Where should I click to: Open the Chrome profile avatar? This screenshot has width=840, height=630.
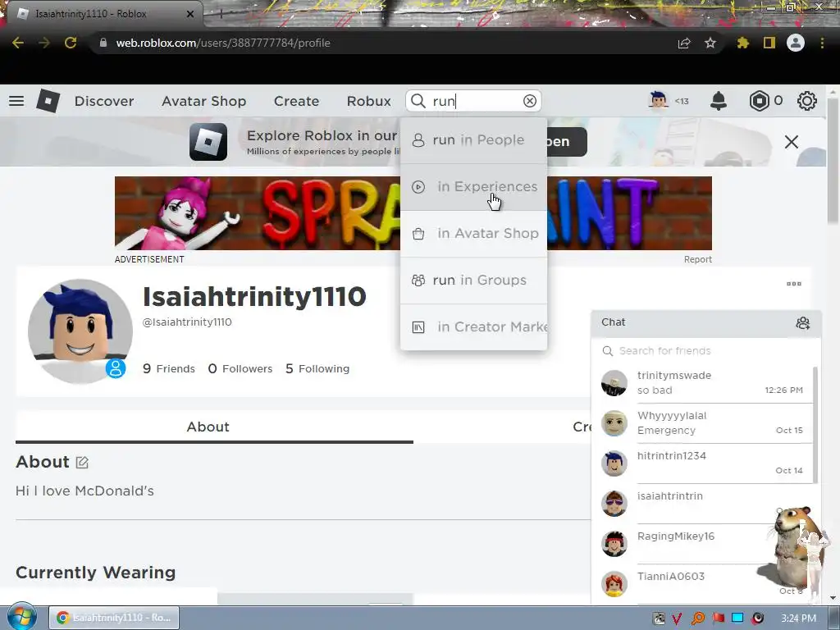(x=796, y=43)
